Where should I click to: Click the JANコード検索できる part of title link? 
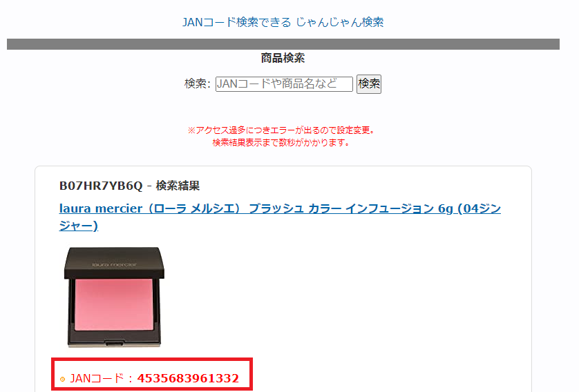[237, 22]
